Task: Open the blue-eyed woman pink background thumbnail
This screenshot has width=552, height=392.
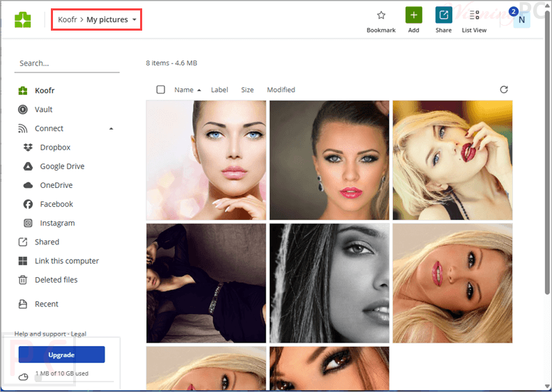Action: tap(206, 160)
